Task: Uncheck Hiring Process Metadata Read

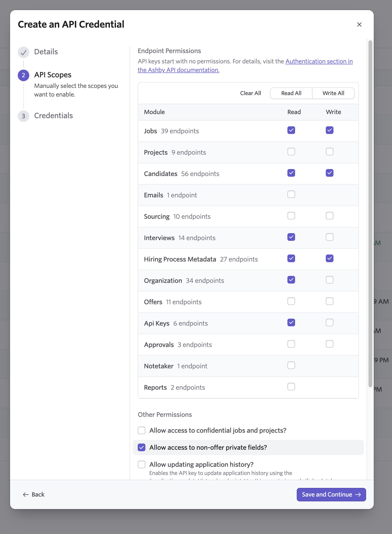Action: tap(291, 258)
